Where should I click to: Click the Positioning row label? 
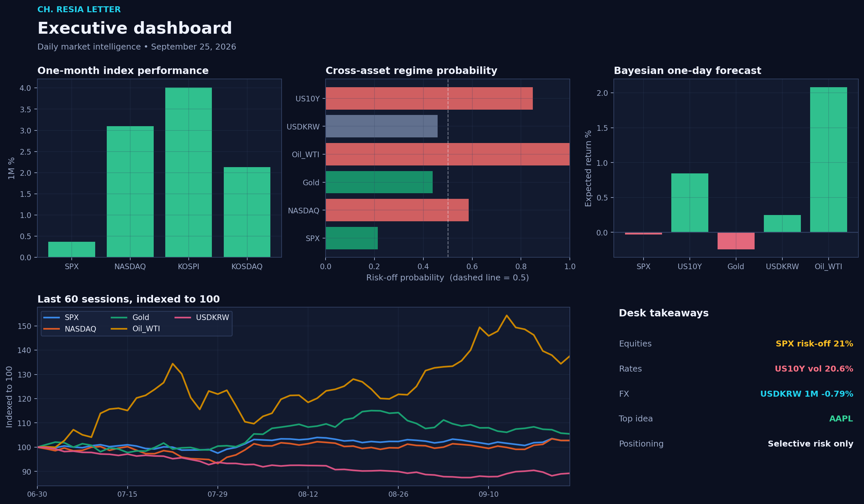641,444
